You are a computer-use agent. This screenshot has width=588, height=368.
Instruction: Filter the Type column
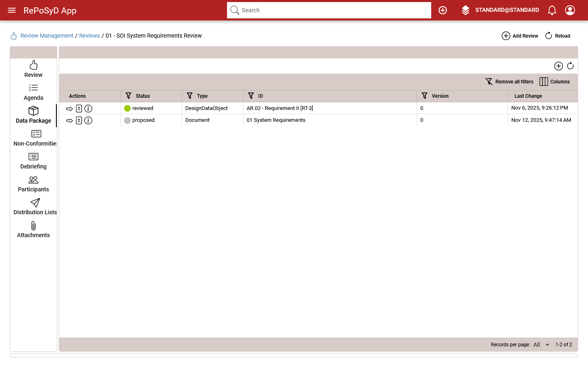(x=190, y=96)
